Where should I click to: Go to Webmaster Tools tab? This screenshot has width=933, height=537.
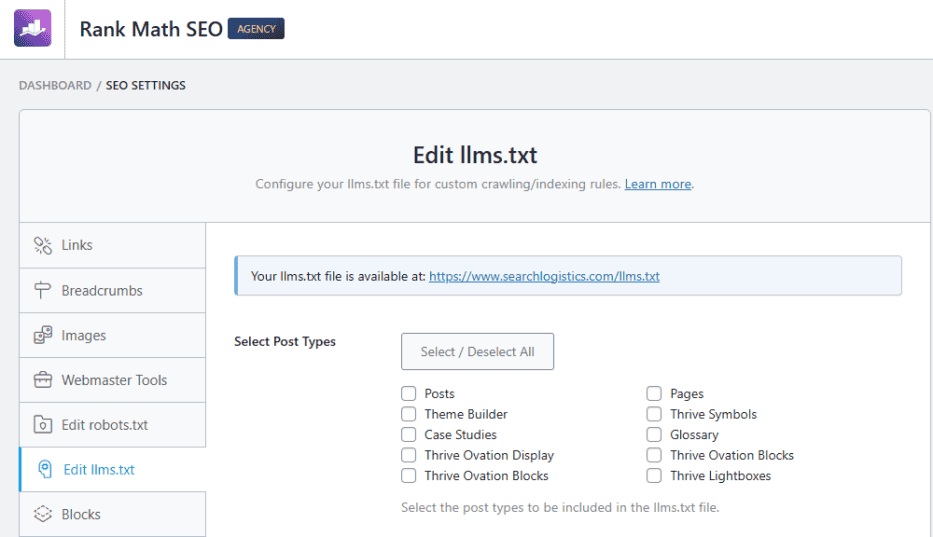112,380
